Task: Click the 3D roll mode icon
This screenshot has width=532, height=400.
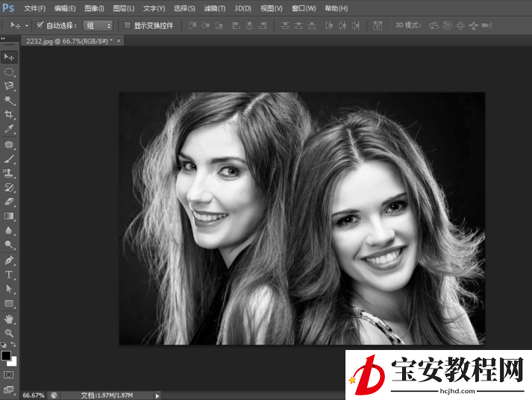Action: 447,25
